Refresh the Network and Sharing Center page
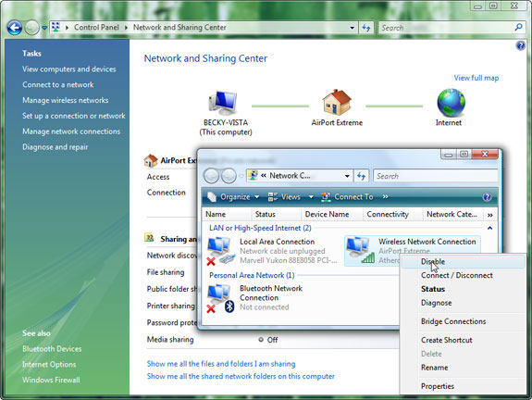Screen dimensions: 532x400 pyautogui.click(x=366, y=28)
